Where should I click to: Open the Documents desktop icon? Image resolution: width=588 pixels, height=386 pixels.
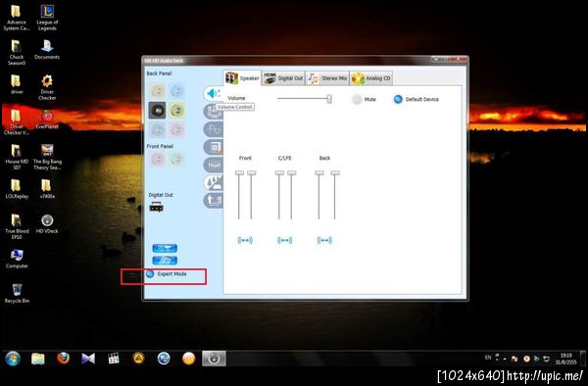[47, 49]
